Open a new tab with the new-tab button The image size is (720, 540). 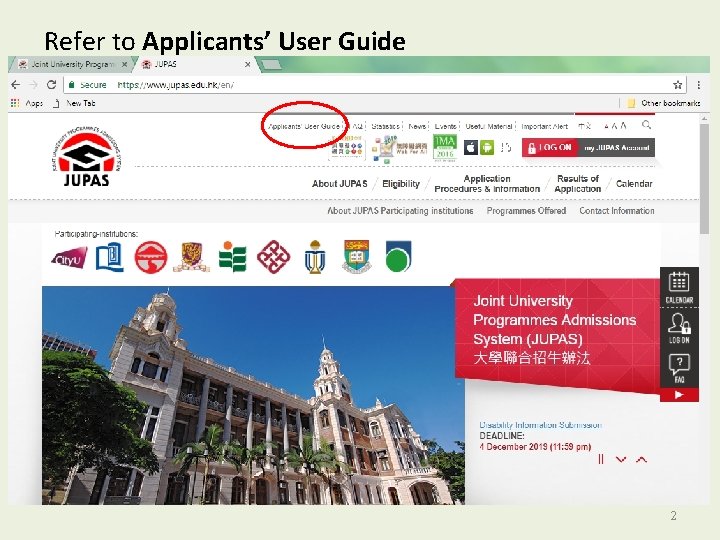pos(270,64)
